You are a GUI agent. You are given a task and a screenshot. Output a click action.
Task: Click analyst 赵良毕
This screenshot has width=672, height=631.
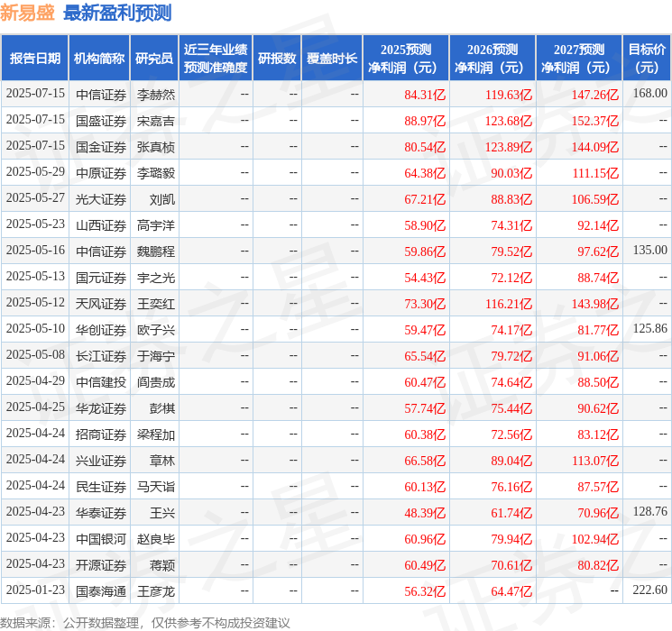[x=156, y=539]
